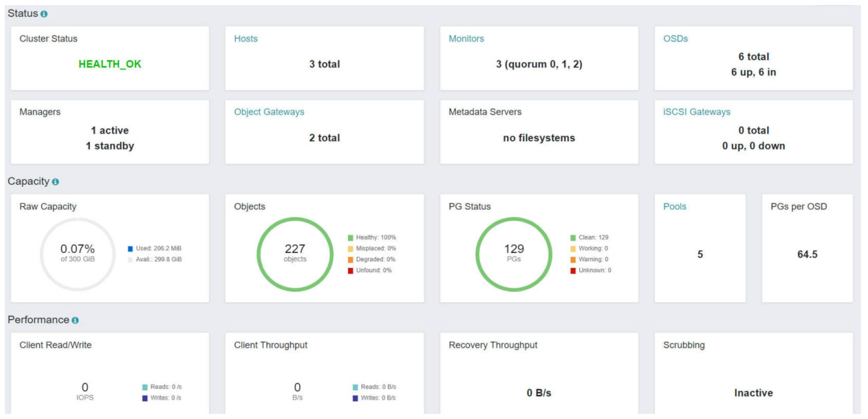Click the 129 PGs donut chart
The height and width of the screenshot is (419, 868).
[513, 254]
